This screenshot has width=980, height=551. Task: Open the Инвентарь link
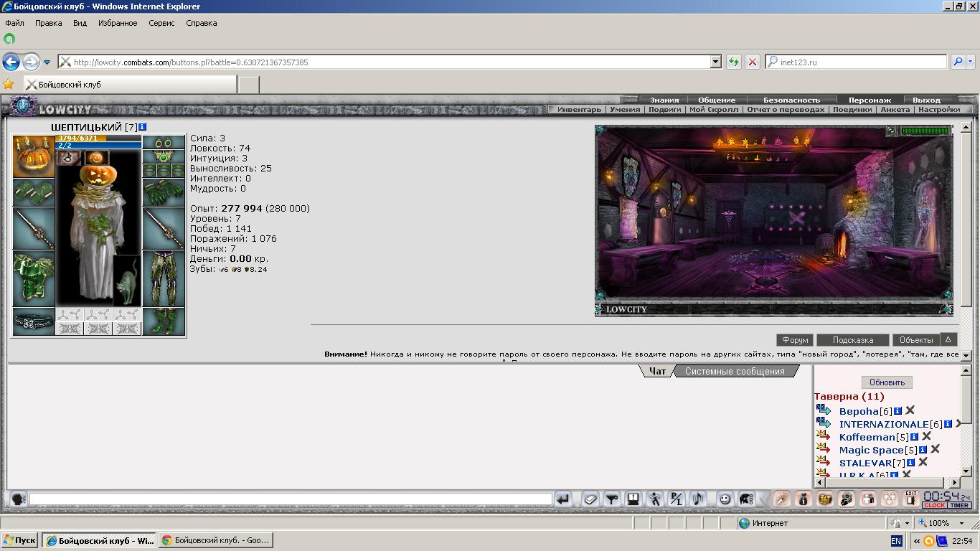(579, 110)
